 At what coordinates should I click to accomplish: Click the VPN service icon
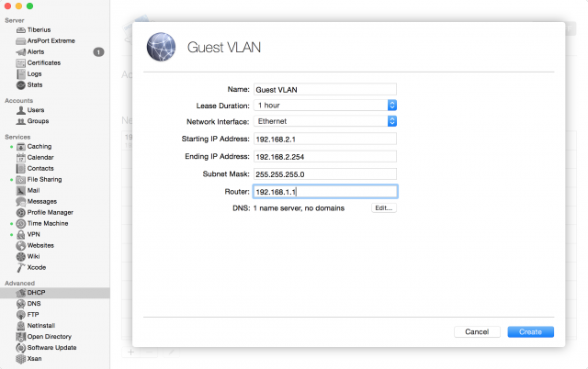click(20, 234)
